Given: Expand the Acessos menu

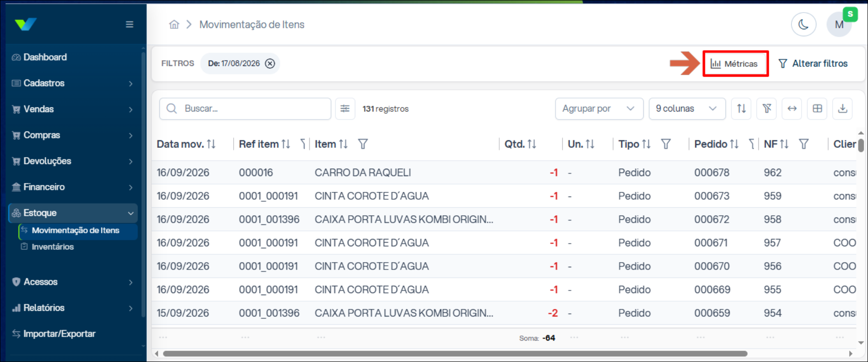Looking at the screenshot, I should (73, 282).
